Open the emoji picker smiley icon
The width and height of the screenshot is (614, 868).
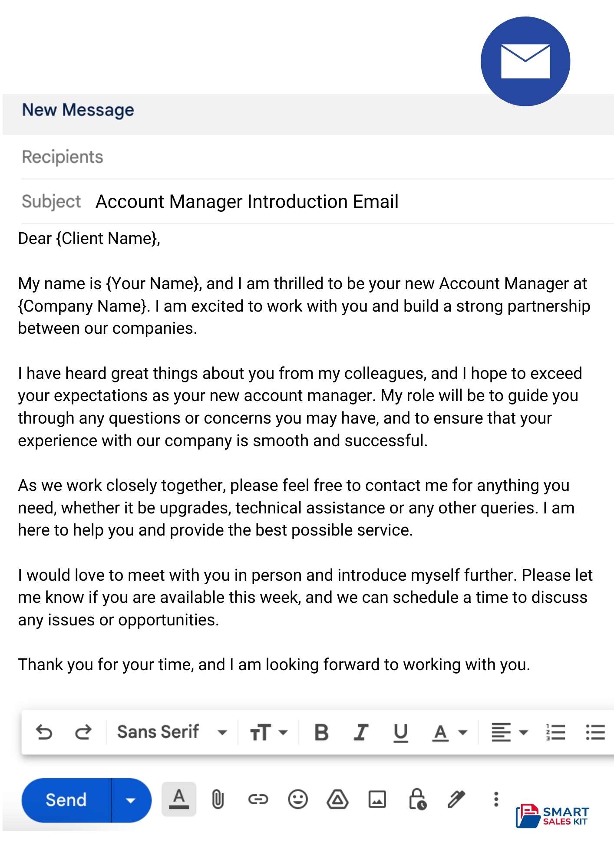[x=298, y=799]
